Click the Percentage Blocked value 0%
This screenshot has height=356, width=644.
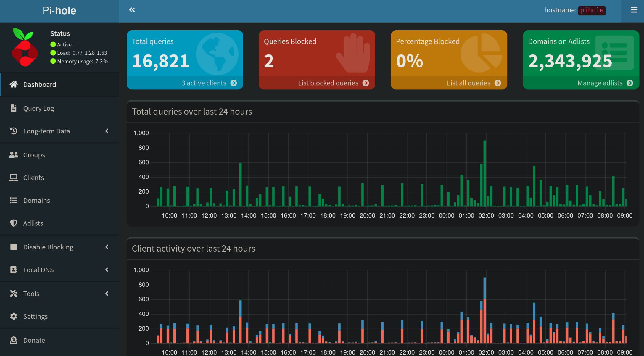coord(410,61)
